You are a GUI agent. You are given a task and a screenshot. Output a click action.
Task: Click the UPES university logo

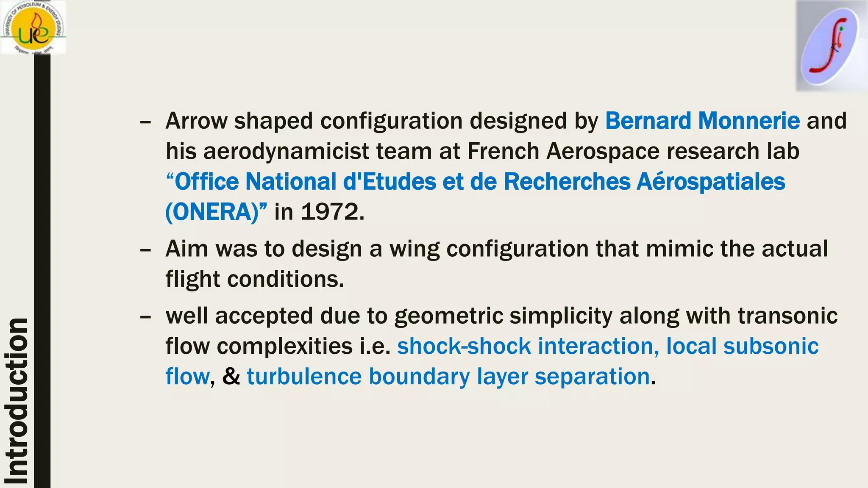pos(33,28)
